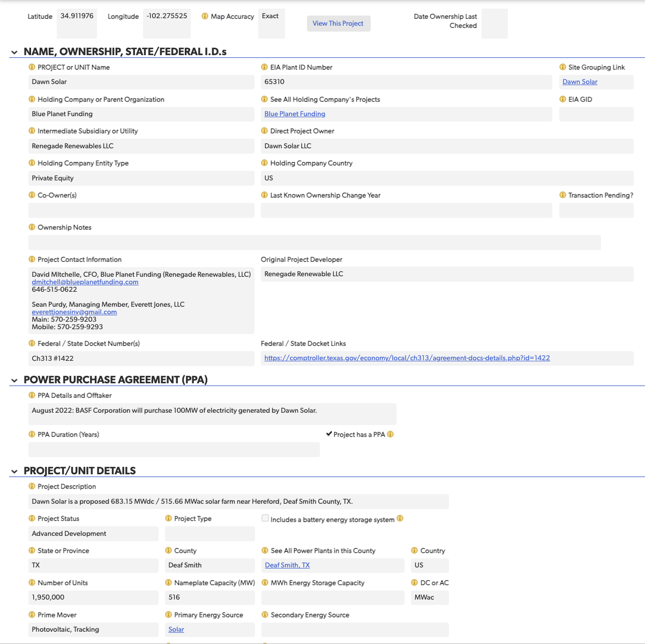Click the Latitude field showing 34.911976
The width and height of the screenshot is (645, 644).
coord(77,24)
